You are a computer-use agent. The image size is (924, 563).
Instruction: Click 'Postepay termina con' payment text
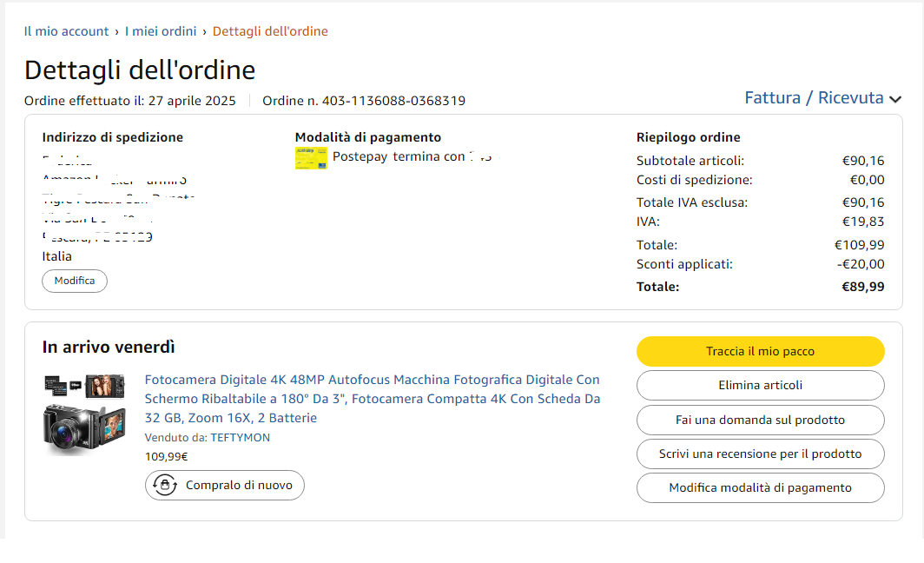tap(399, 156)
